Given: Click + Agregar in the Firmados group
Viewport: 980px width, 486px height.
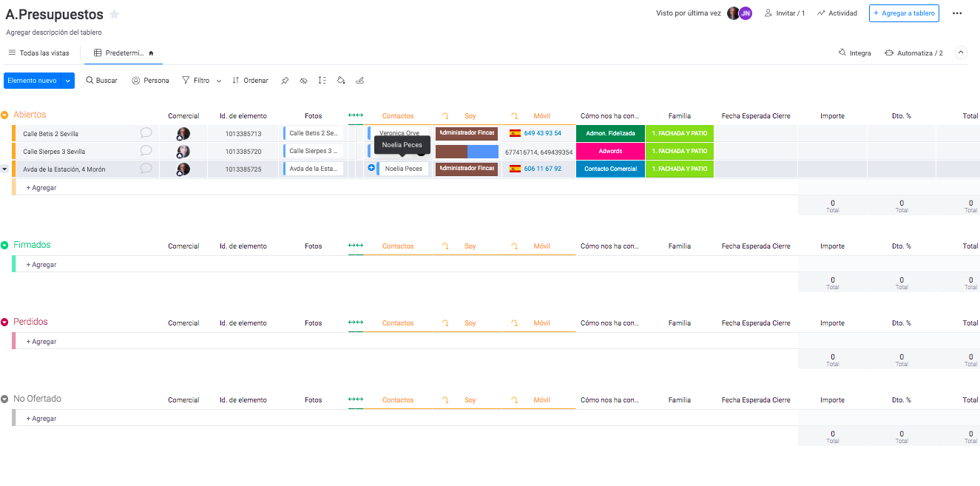Looking at the screenshot, I should pos(41,265).
